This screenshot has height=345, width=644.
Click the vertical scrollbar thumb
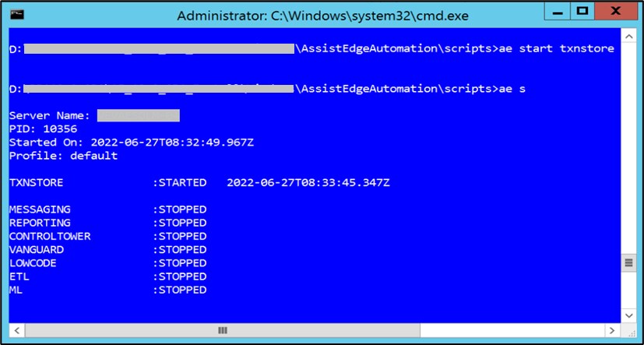628,262
